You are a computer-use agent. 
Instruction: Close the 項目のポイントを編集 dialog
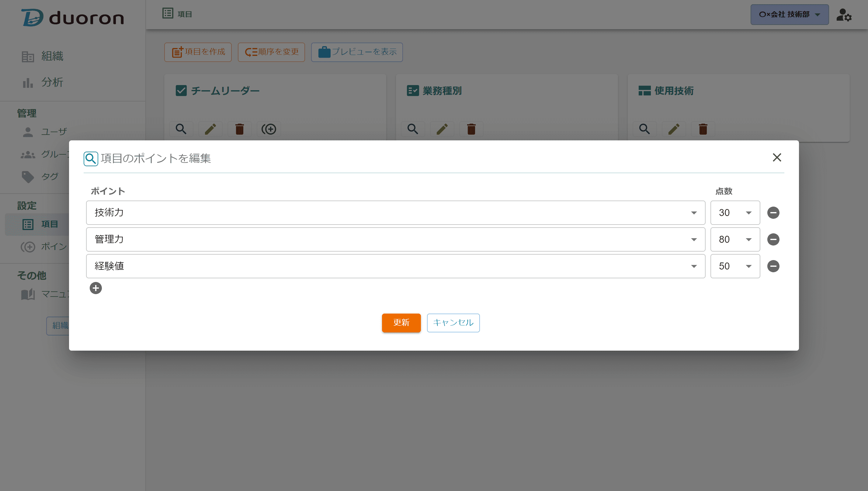777,157
